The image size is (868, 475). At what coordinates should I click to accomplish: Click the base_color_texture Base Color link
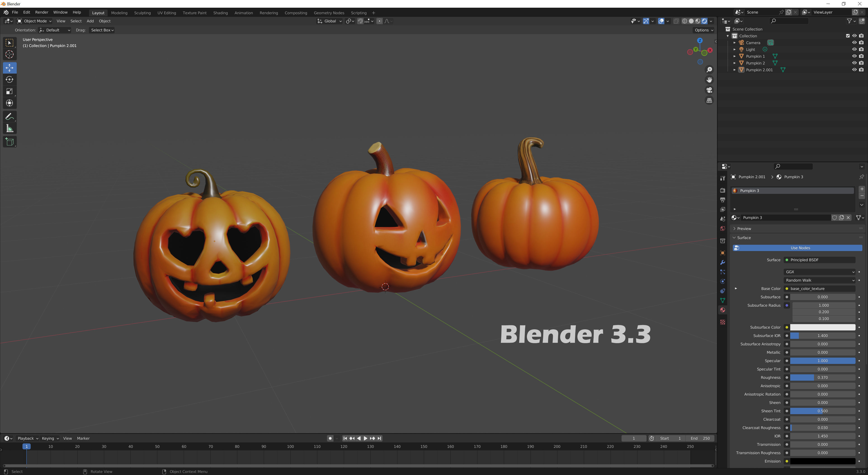click(819, 289)
